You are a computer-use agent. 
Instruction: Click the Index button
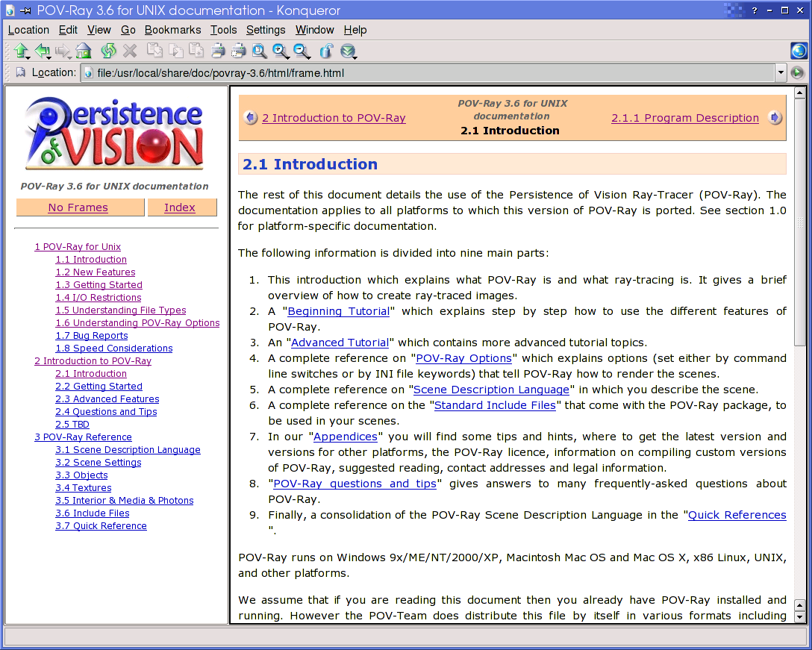tap(182, 207)
